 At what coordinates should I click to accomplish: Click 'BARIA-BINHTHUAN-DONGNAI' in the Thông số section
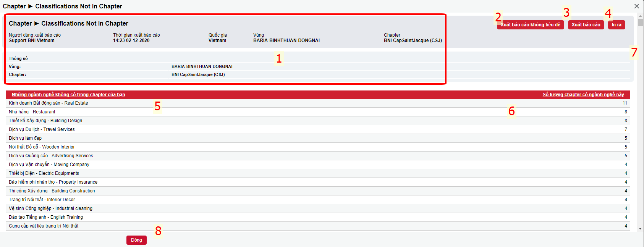202,66
